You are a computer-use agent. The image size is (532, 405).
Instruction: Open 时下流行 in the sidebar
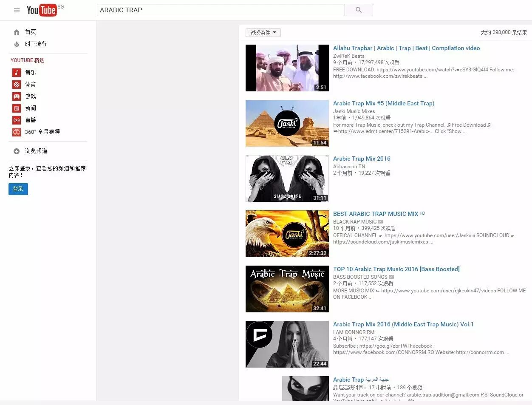point(36,44)
